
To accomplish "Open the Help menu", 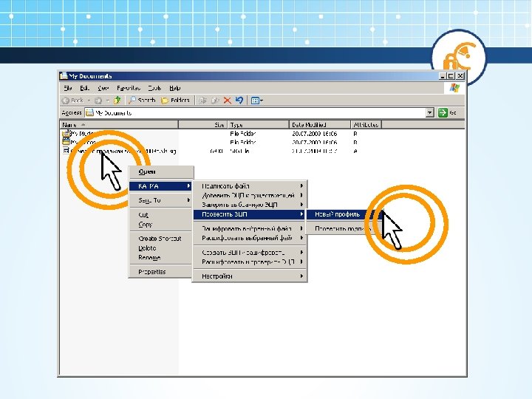I will (x=174, y=88).
